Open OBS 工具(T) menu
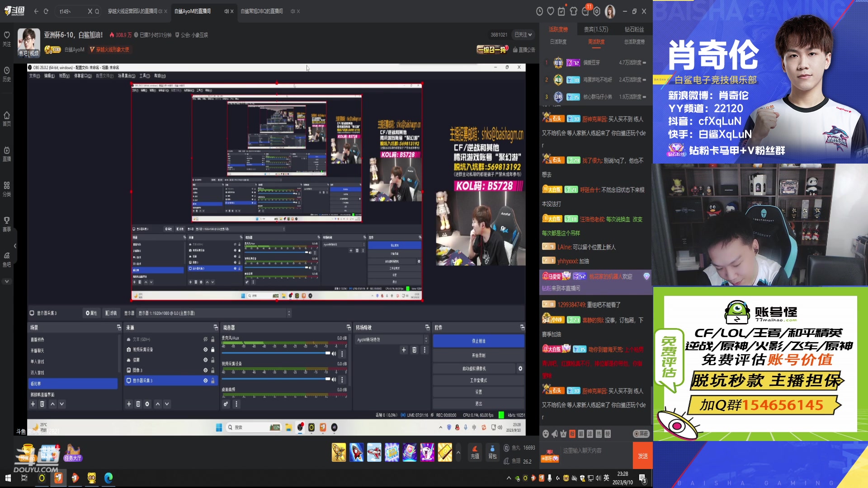This screenshot has width=868, height=488. click(145, 76)
